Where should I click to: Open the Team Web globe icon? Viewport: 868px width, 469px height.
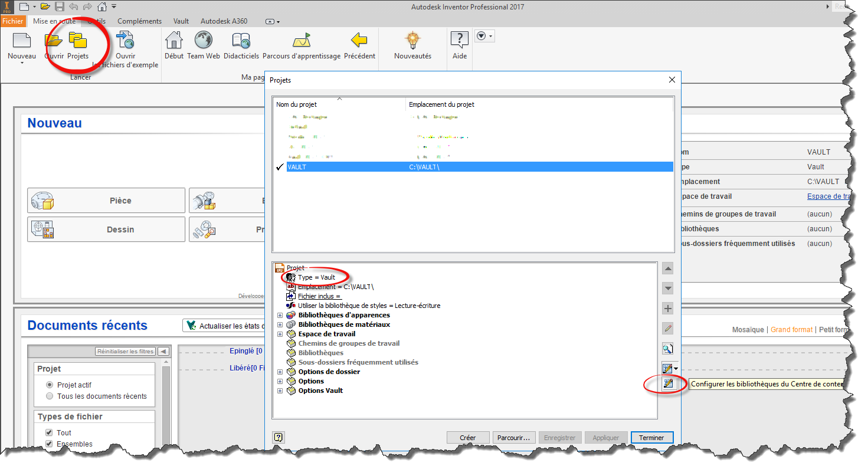204,41
